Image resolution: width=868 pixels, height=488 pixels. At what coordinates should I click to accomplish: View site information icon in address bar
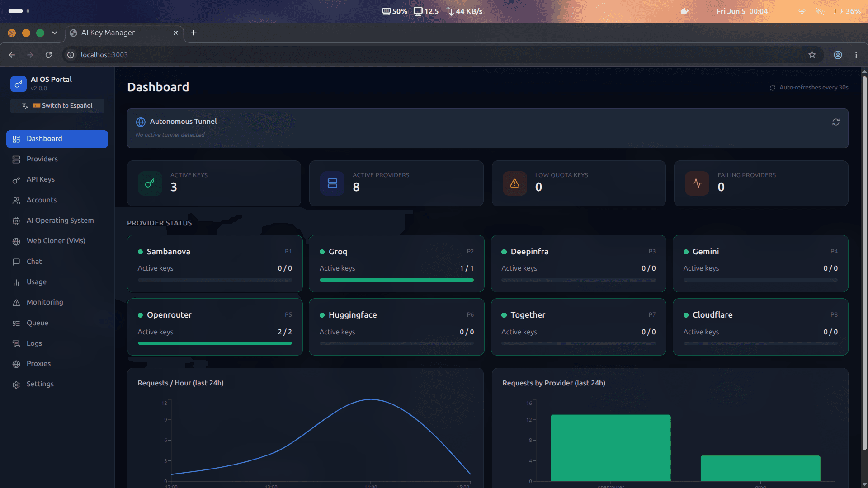pyautogui.click(x=71, y=55)
